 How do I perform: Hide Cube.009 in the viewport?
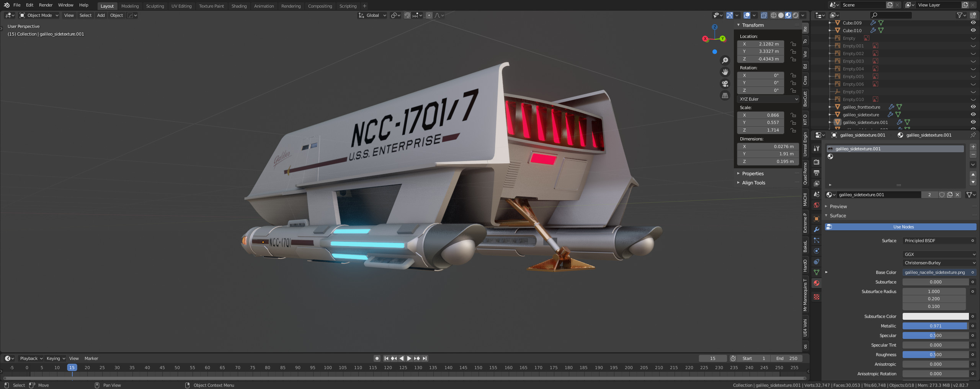[x=973, y=23]
